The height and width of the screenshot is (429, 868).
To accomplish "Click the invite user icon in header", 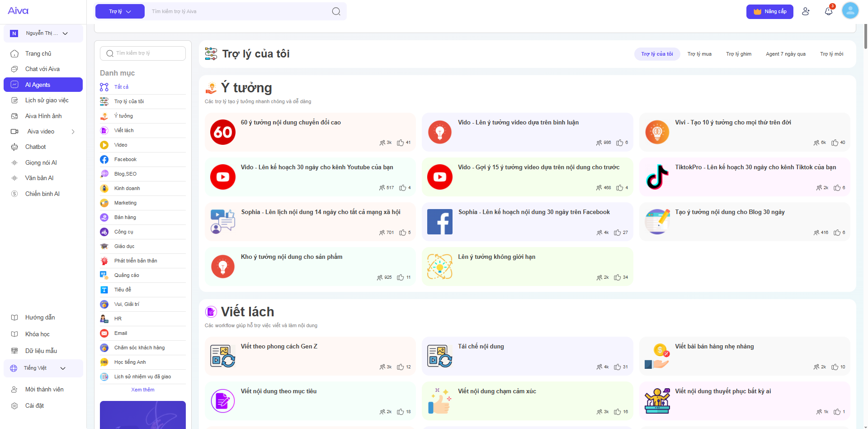I will (x=806, y=11).
